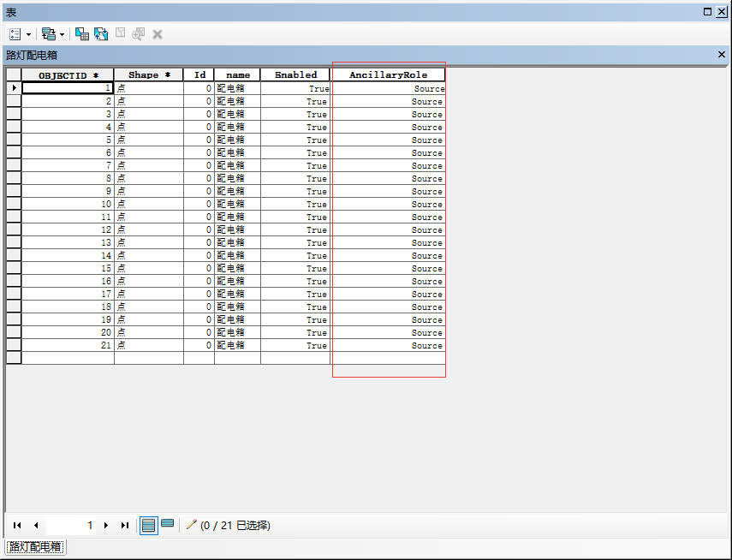732x560 pixels.
Task: Click the pencil edit status icon
Action: 192,525
